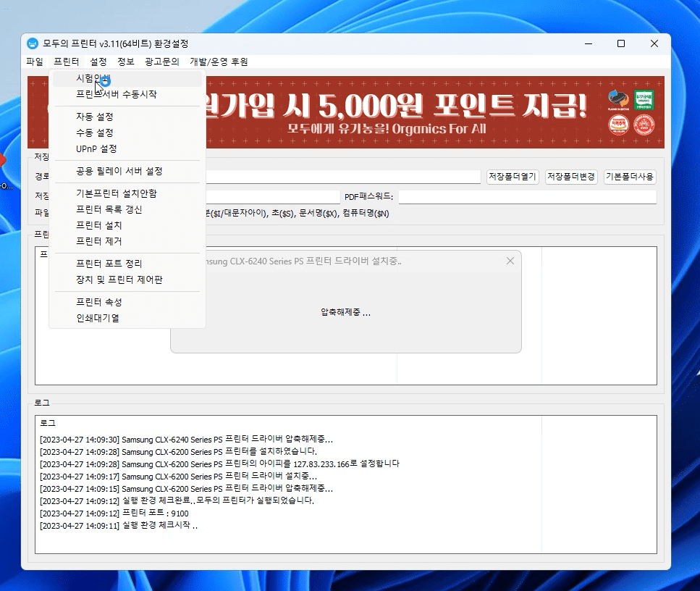700x591 pixels.
Task: Click log line containing IP 127.83.233.166
Action: pyautogui.click(x=219, y=464)
